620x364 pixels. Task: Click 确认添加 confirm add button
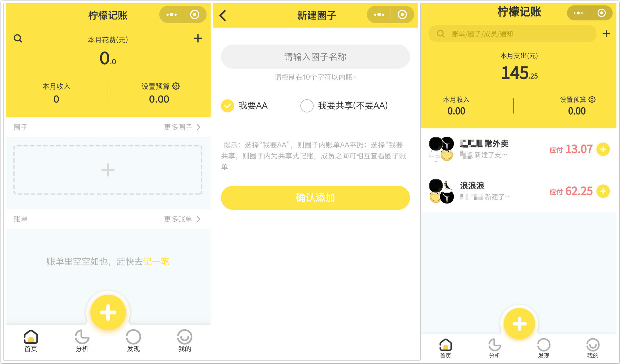click(x=311, y=198)
